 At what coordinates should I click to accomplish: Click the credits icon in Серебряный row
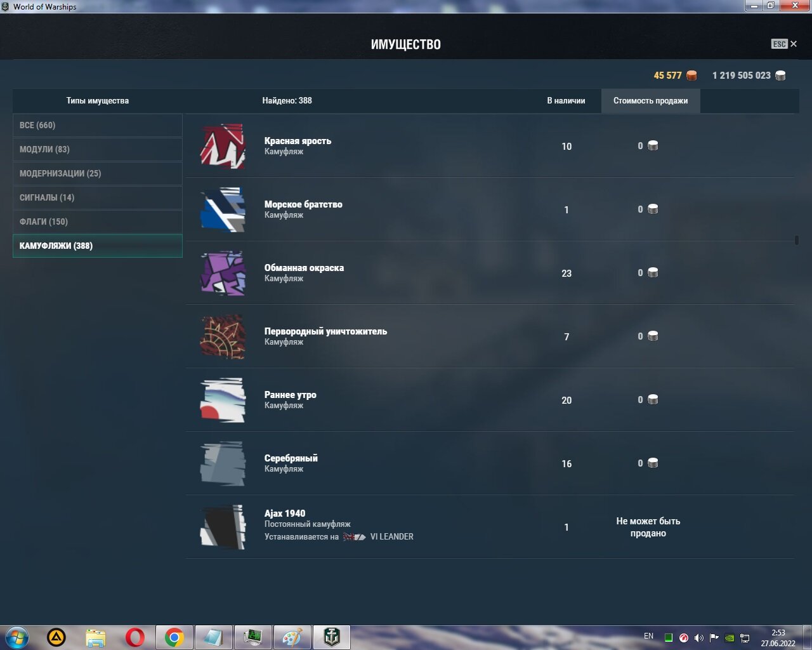pyautogui.click(x=653, y=463)
